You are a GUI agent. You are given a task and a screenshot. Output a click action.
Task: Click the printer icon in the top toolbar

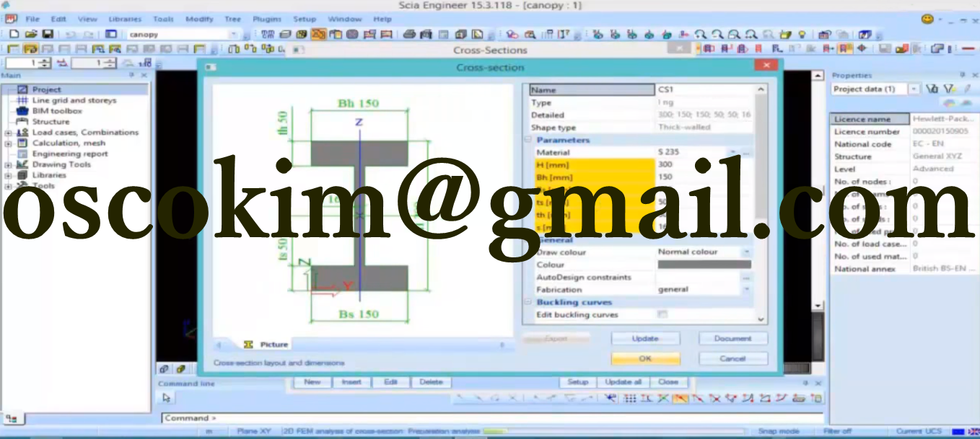(x=409, y=34)
